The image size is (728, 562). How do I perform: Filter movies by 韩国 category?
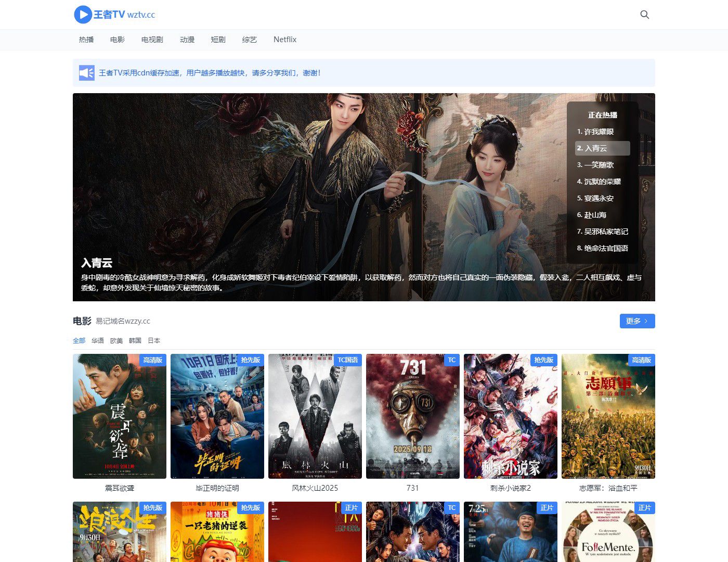point(135,341)
